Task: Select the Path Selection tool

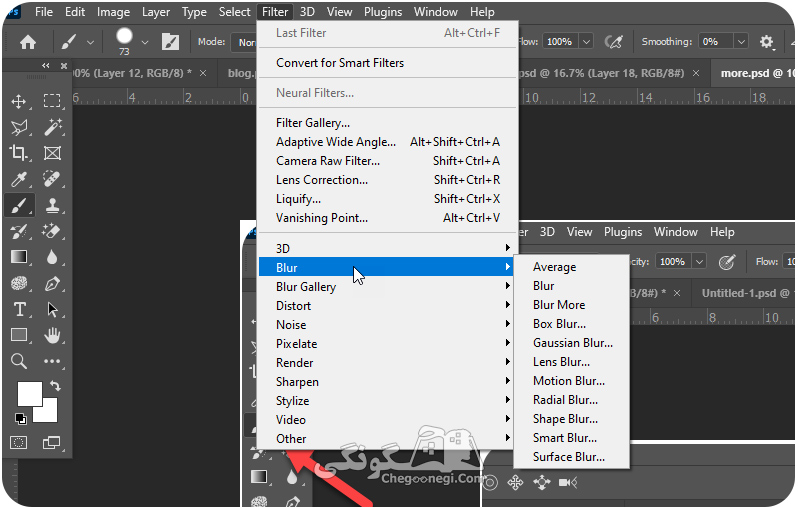Action: (x=52, y=309)
